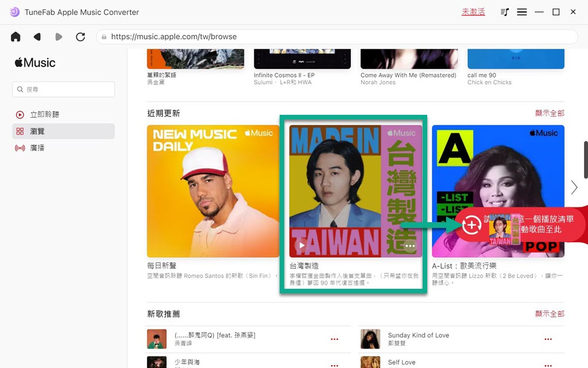
Task: Open artist Norah Jones
Action: click(x=378, y=82)
